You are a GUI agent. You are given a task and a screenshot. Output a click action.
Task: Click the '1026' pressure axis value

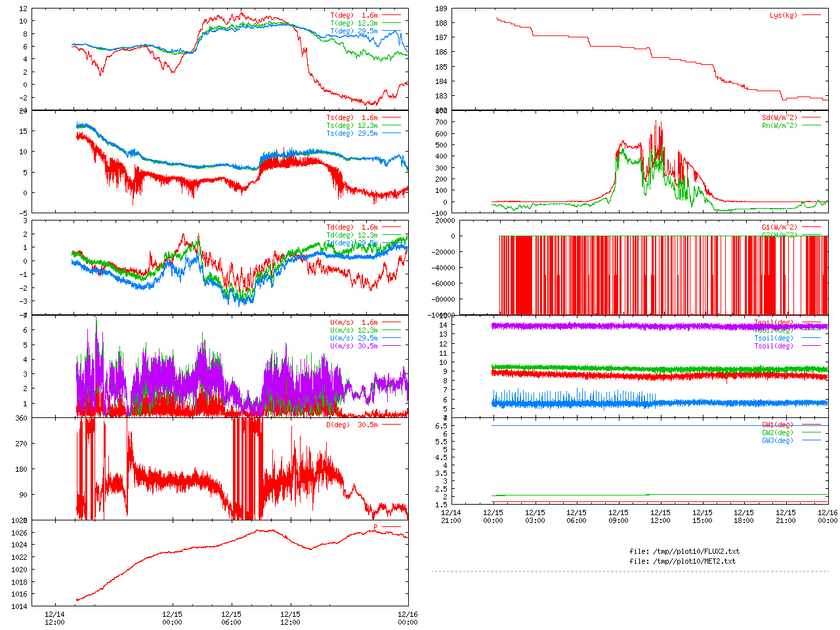pyautogui.click(x=20, y=533)
